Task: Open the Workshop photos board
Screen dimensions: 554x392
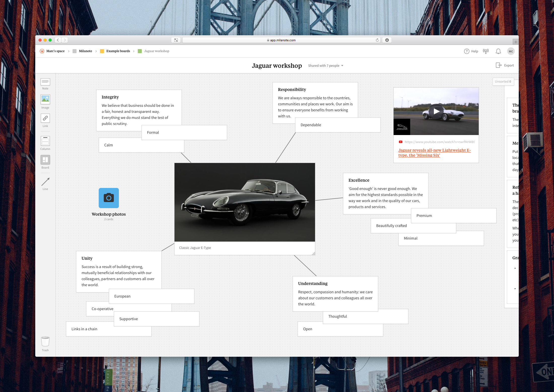Action: [109, 198]
